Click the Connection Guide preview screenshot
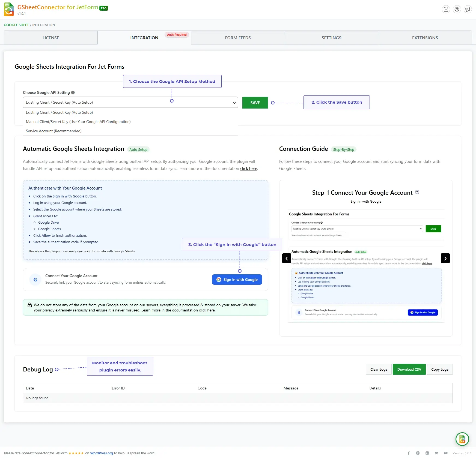 366,266
